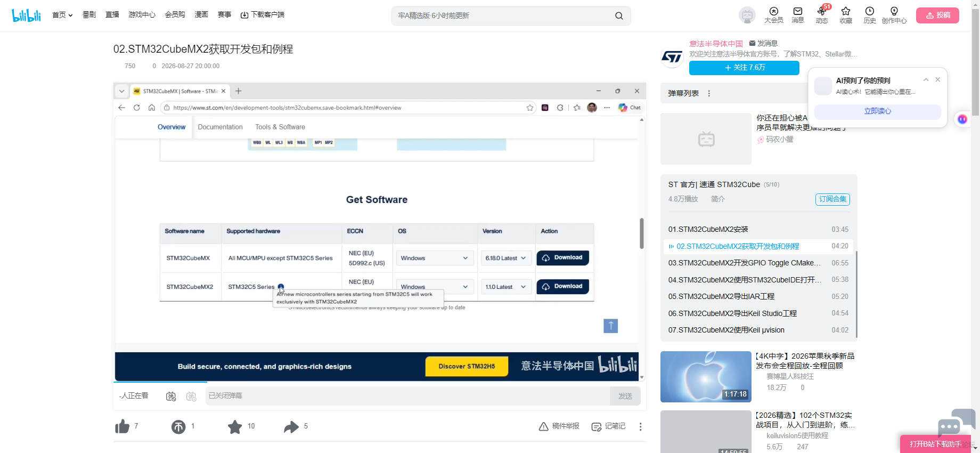Open the bilibili home logo
This screenshot has height=453, width=980.
[x=26, y=15]
